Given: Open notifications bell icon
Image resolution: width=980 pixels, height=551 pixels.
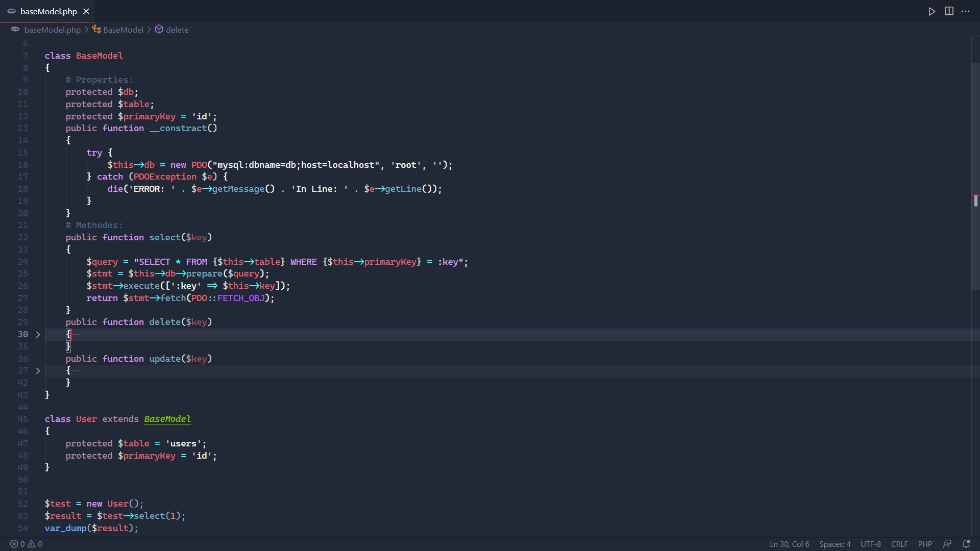Looking at the screenshot, I should (x=966, y=544).
